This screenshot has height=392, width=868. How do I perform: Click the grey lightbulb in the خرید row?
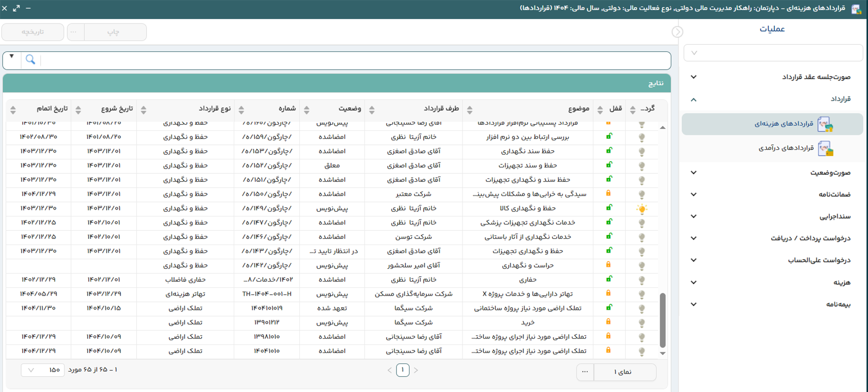642,323
